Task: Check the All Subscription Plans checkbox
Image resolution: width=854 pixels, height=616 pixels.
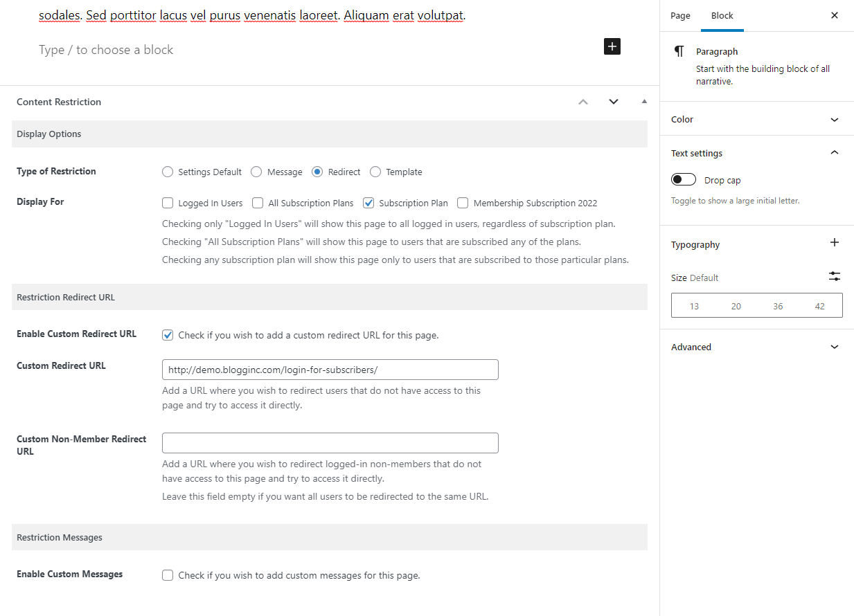Action: [258, 203]
